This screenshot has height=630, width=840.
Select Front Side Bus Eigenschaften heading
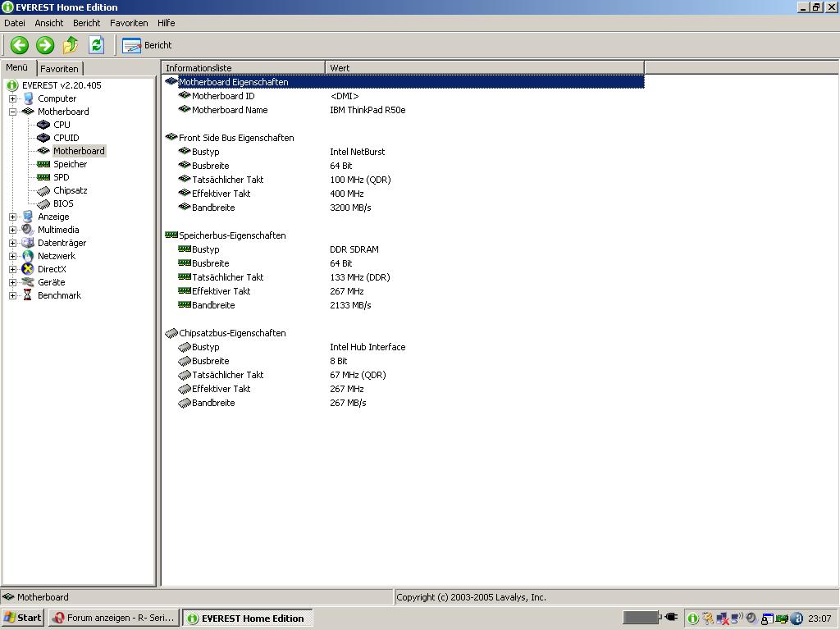pos(235,138)
